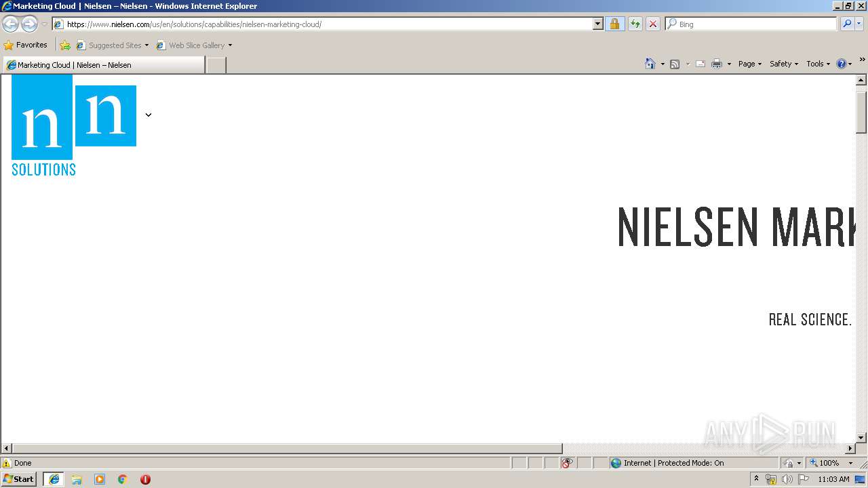Click the Bing search box
The image size is (868, 488).
[x=751, y=24]
